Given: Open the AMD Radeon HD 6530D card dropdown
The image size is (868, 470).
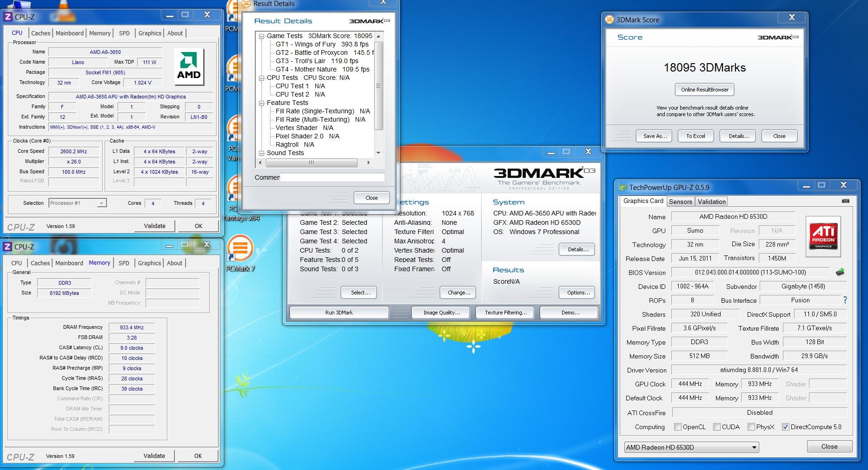Looking at the screenshot, I should click(x=691, y=447).
